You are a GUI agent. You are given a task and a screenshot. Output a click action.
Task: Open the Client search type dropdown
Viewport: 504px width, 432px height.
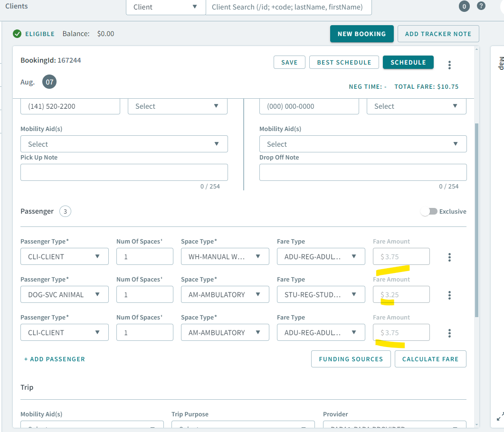(165, 7)
